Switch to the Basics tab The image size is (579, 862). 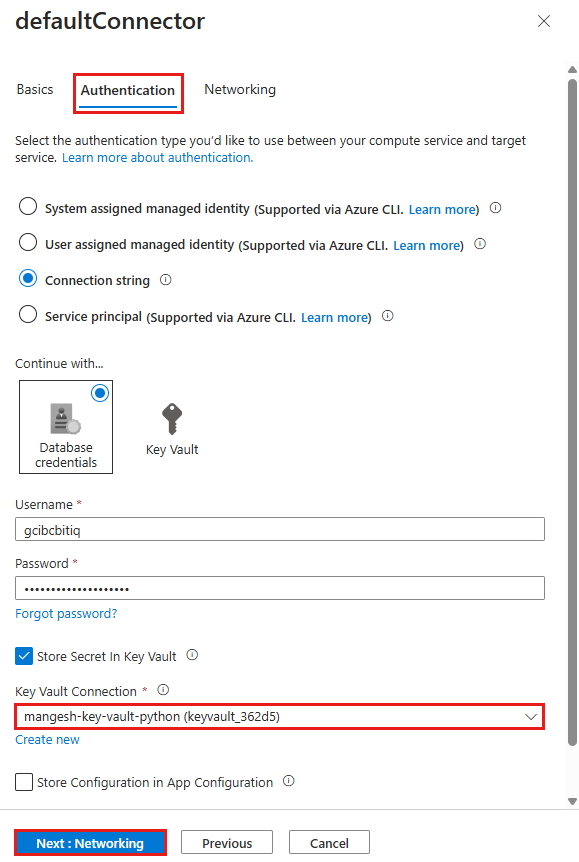tap(35, 89)
